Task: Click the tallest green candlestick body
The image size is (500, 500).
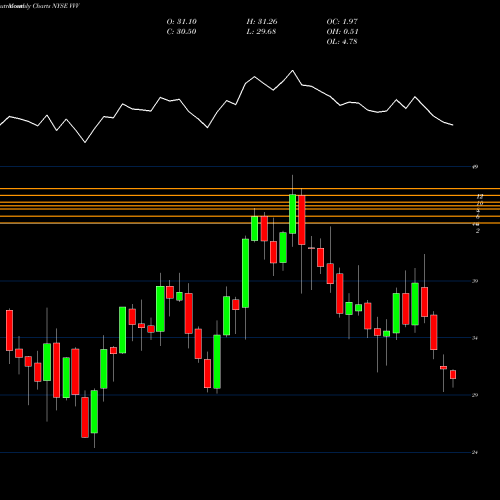Action: [245, 273]
